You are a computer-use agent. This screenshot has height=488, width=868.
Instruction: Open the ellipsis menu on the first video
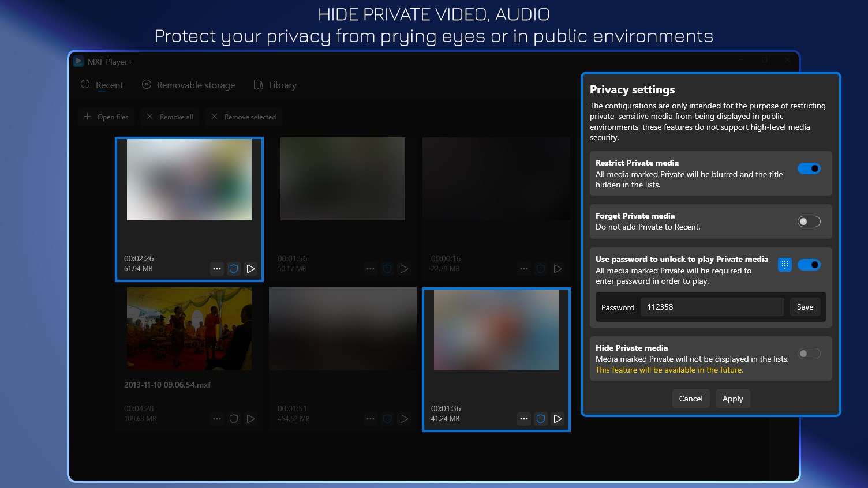[x=216, y=269]
